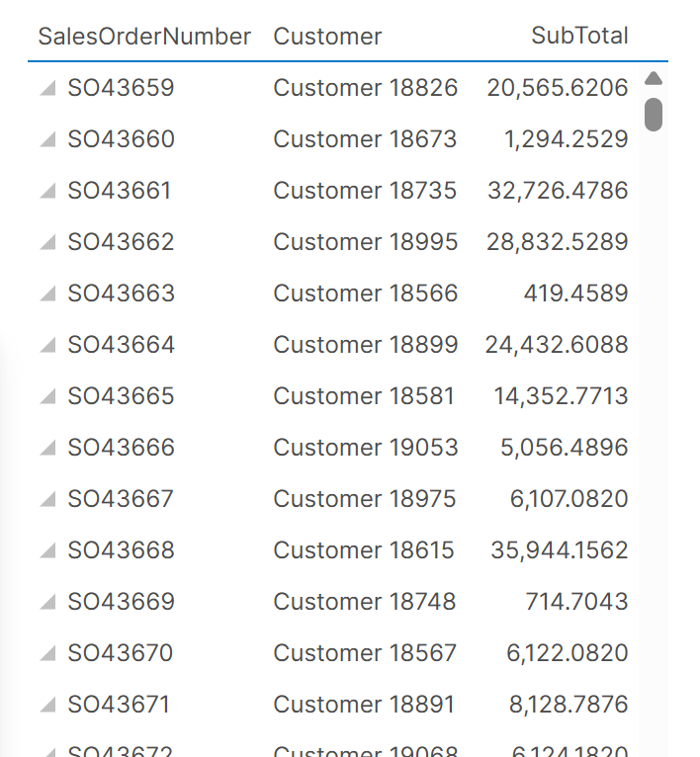Screen dimensions: 700x757
Task: Click the Customer 18566 cell
Action: pos(365,294)
